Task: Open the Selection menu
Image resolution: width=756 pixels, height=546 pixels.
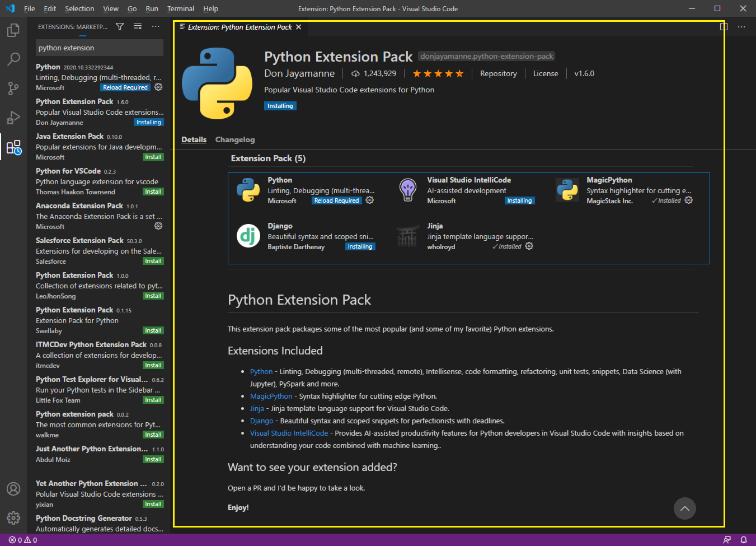Action: [x=79, y=8]
